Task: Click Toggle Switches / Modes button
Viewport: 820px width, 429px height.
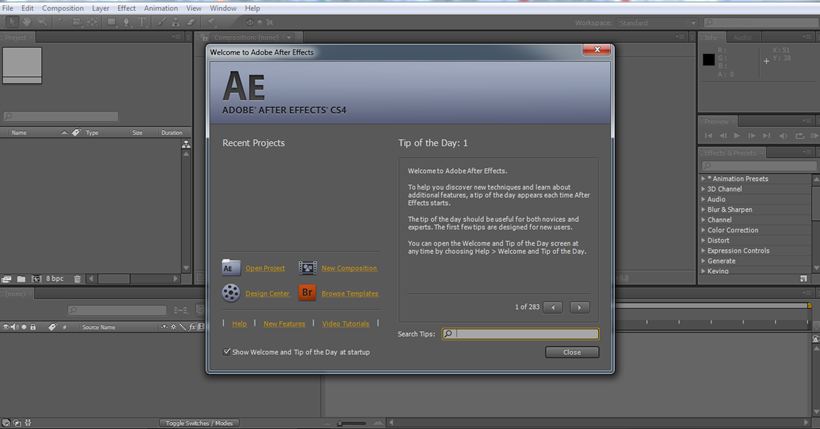Action: click(x=199, y=423)
